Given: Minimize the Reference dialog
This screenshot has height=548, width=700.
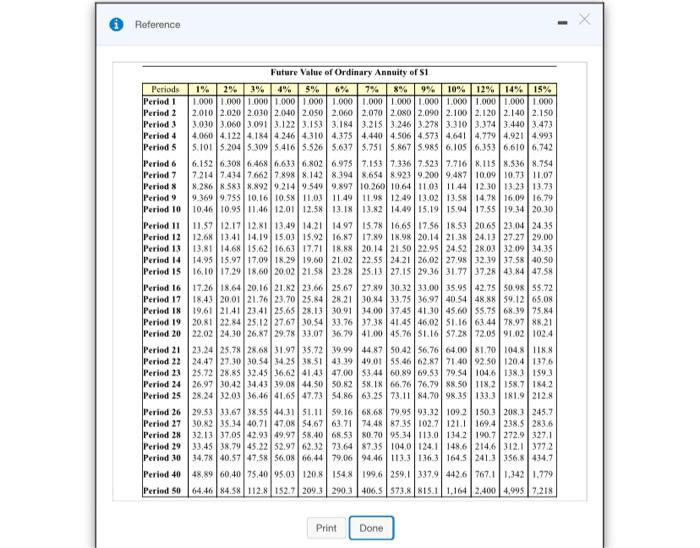Looking at the screenshot, I should click(562, 22).
